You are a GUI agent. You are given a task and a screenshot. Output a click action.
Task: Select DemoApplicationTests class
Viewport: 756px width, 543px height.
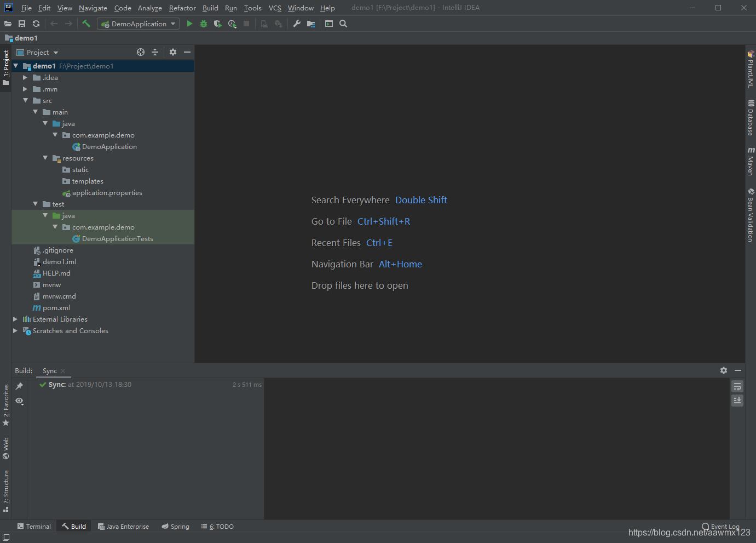coord(117,238)
